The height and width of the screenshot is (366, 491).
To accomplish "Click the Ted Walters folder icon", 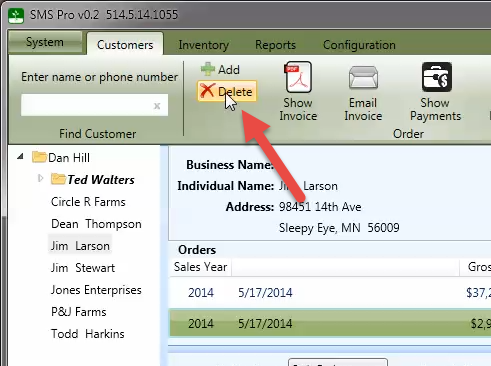I will point(58,179).
